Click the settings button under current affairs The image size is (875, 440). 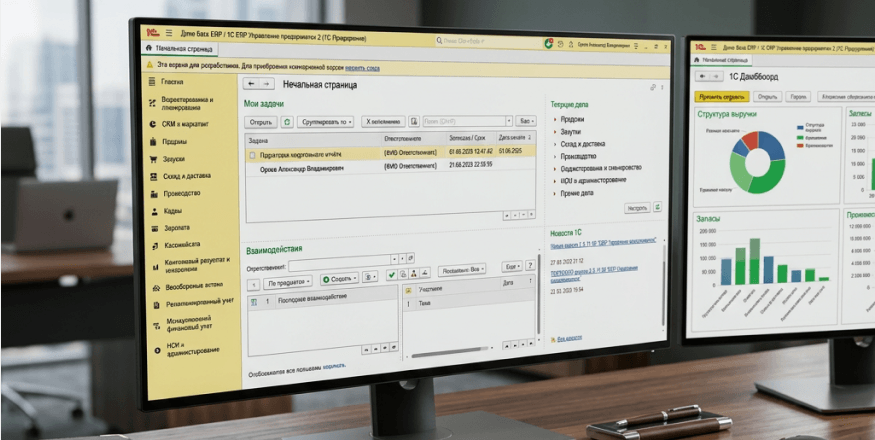coord(637,208)
